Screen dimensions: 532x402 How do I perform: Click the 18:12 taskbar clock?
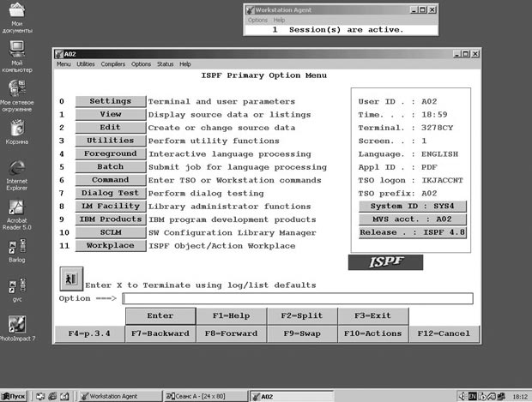[x=520, y=396]
